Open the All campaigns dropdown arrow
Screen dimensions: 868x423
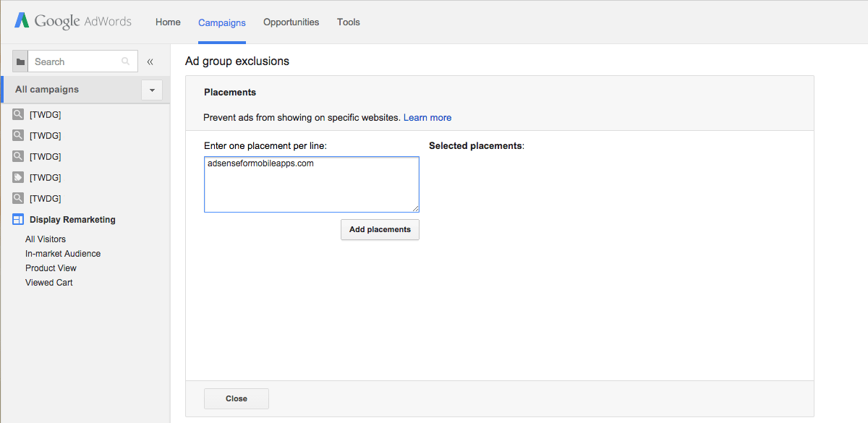tap(152, 90)
